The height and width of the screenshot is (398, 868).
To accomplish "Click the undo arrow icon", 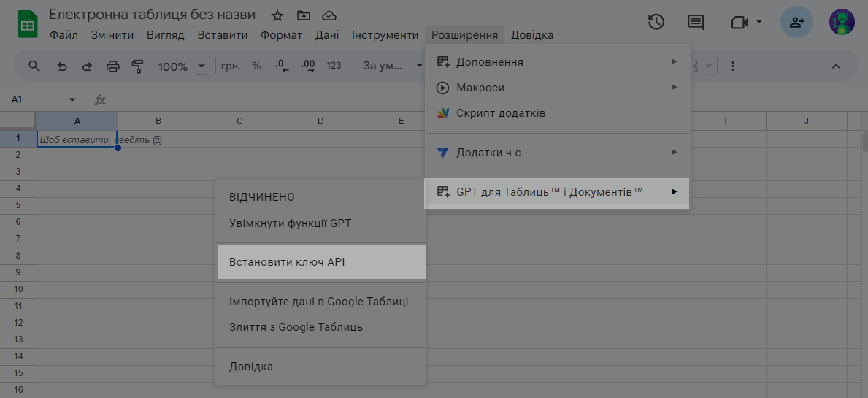I will coord(62,66).
